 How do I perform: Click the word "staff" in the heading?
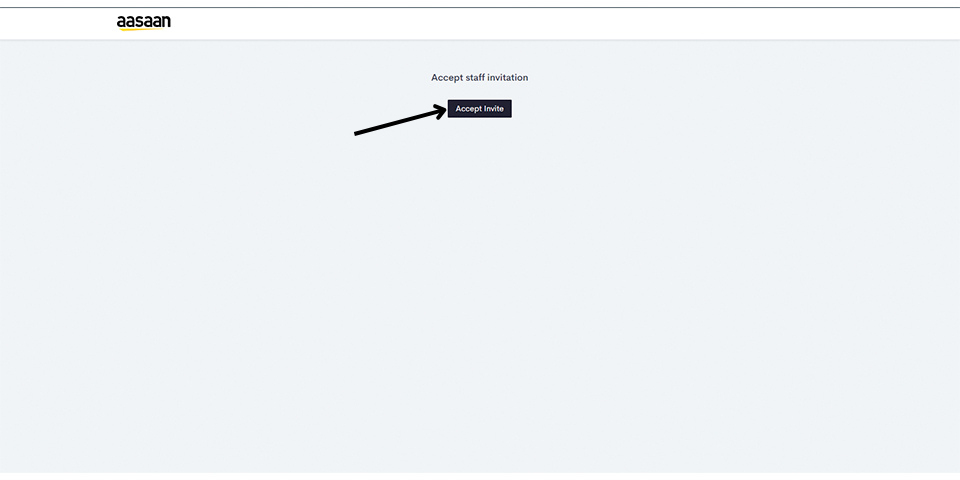point(474,78)
